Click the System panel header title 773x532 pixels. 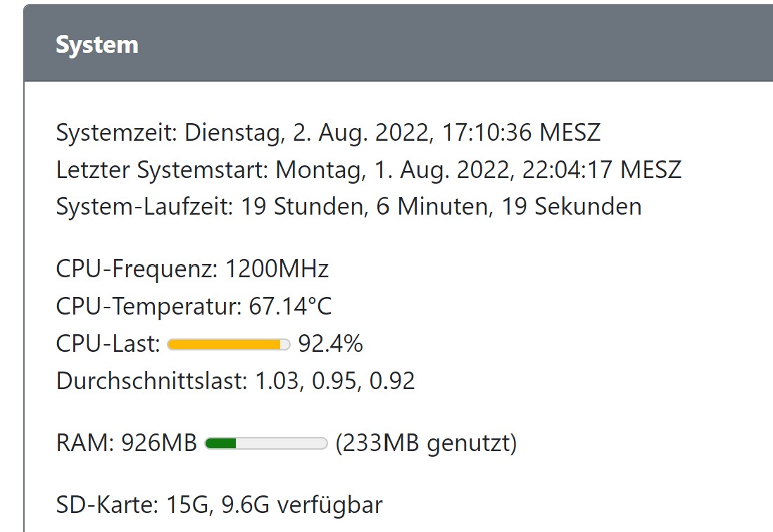[x=97, y=45]
